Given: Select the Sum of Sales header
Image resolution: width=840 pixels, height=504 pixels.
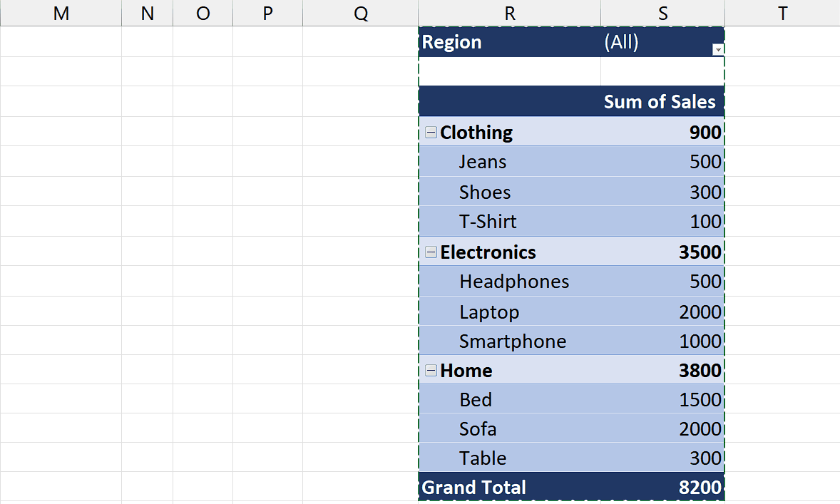Looking at the screenshot, I should tap(660, 102).
